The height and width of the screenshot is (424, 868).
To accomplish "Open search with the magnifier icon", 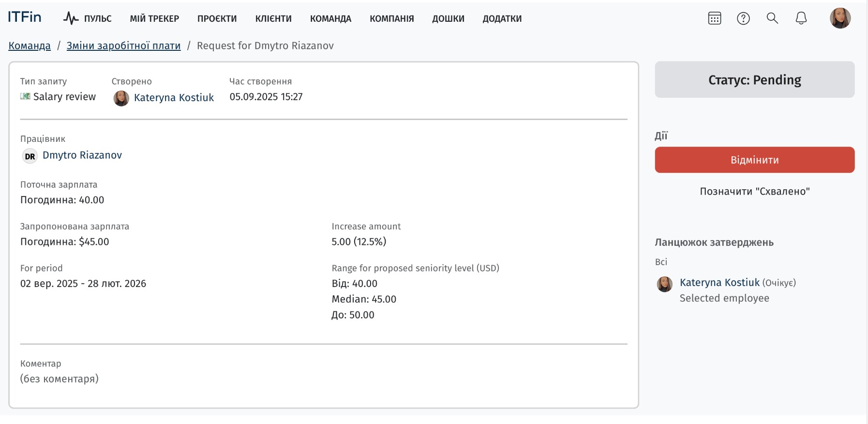I will point(772,18).
